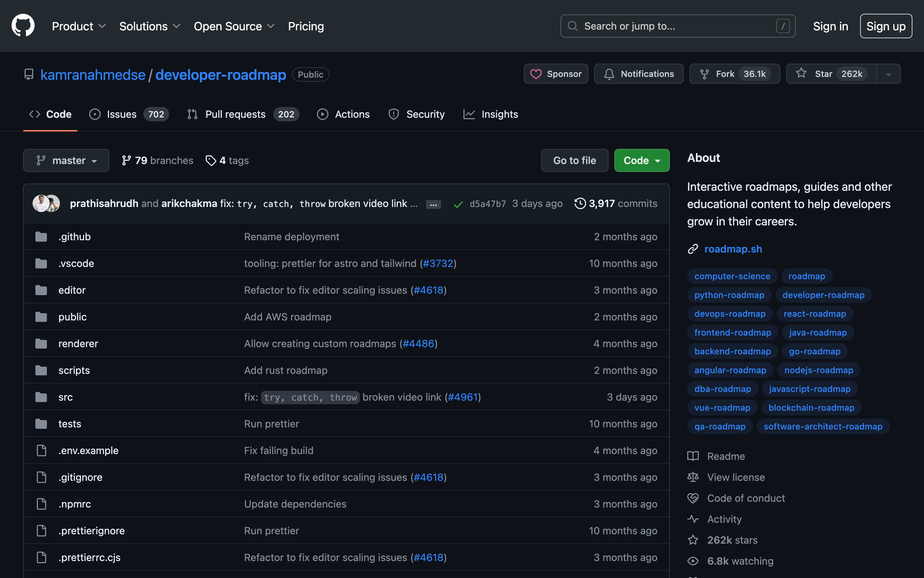The height and width of the screenshot is (578, 924).
Task: Expand the green Code dropdown
Action: point(642,160)
